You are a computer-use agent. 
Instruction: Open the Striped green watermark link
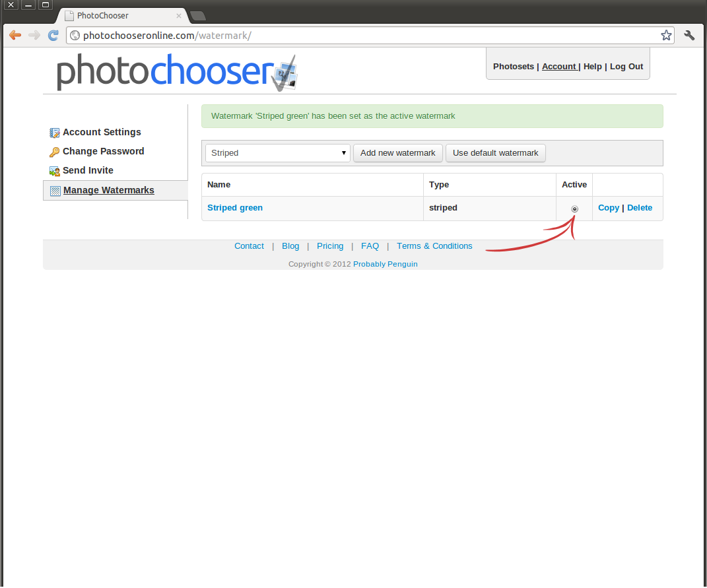coord(235,208)
